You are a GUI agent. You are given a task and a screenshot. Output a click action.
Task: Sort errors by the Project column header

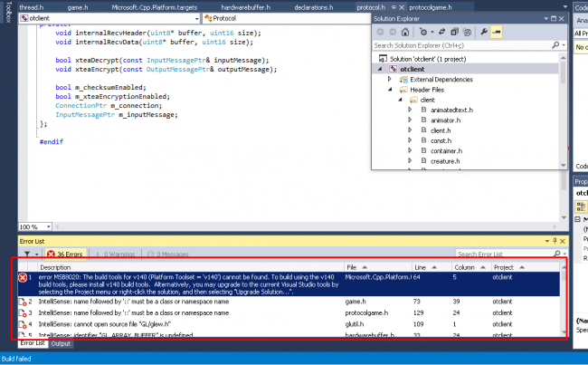pyautogui.click(x=525, y=267)
